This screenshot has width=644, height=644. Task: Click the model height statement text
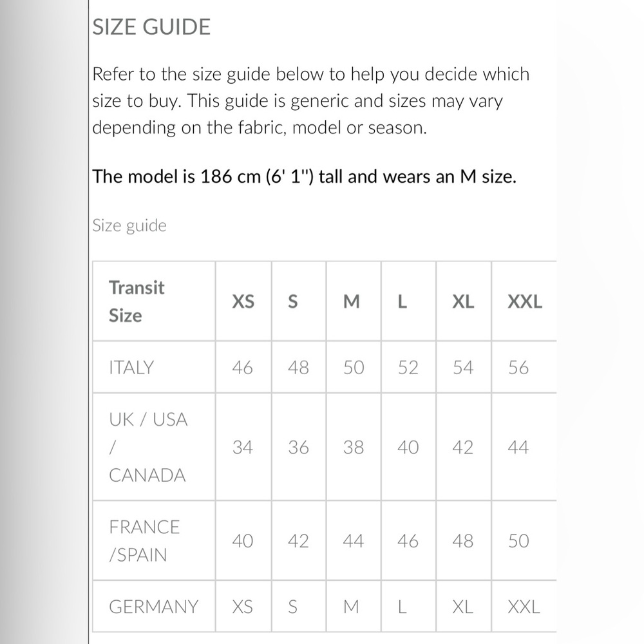tap(305, 176)
